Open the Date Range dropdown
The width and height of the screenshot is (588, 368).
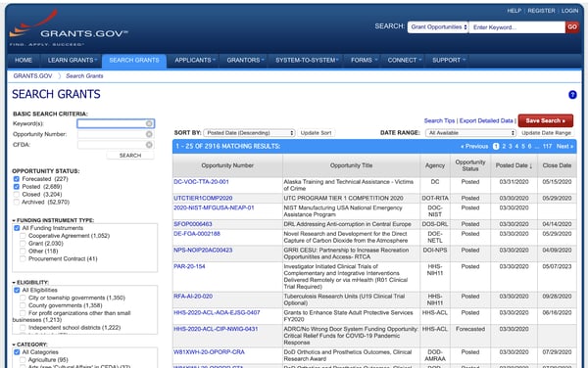tap(471, 133)
